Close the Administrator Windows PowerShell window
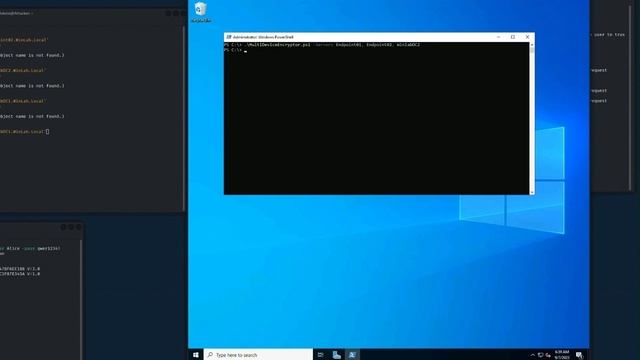 coord(527,37)
